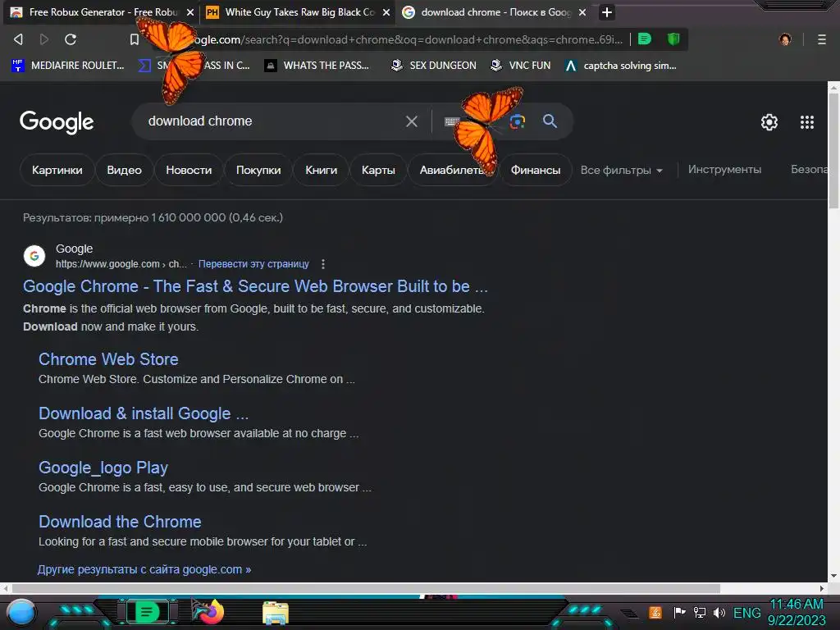The image size is (840, 630).
Task: Open WHATS THE PASS... bookmark
Action: [317, 66]
